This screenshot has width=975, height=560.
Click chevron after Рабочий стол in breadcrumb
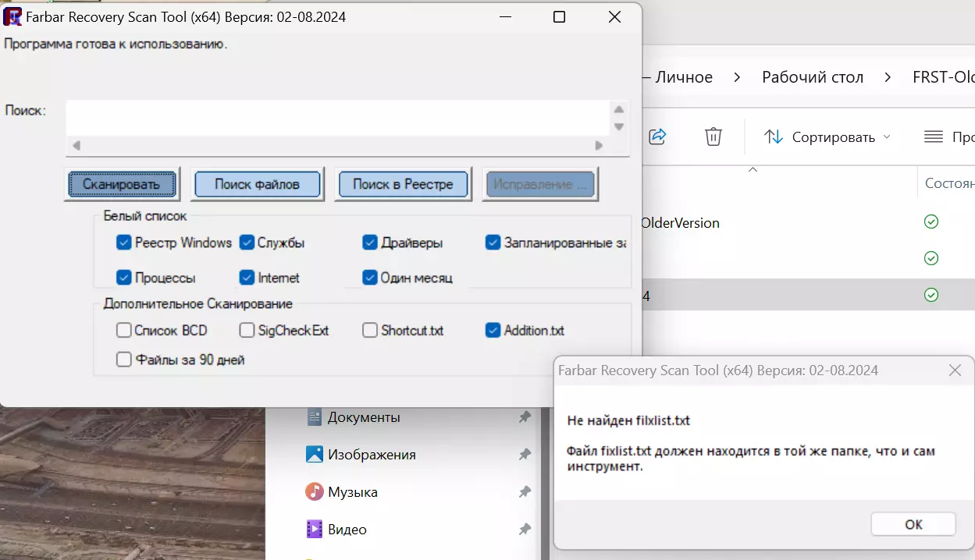888,77
